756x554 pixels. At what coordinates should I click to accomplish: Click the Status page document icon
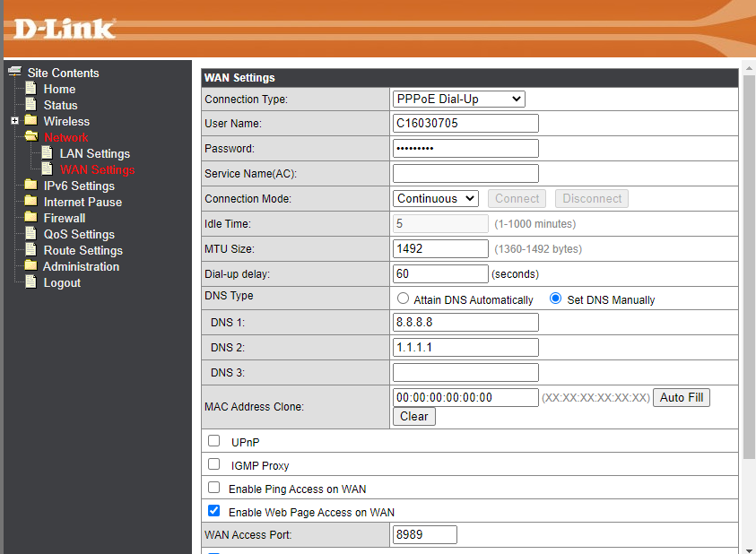[x=30, y=105]
